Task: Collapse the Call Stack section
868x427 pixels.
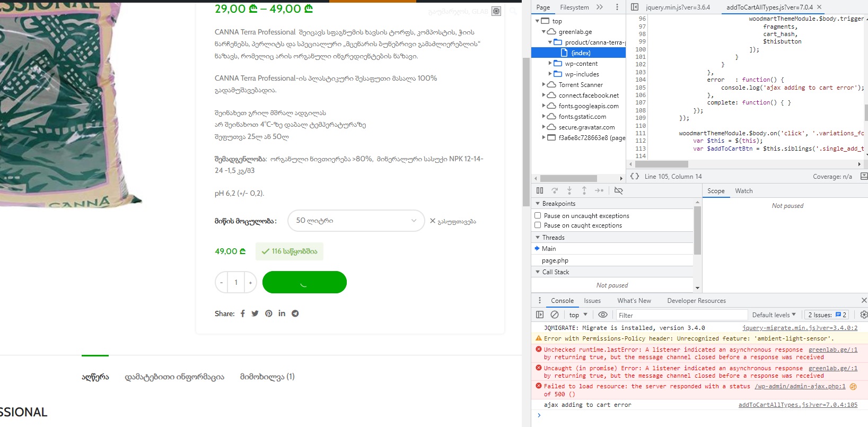Action: pyautogui.click(x=538, y=272)
